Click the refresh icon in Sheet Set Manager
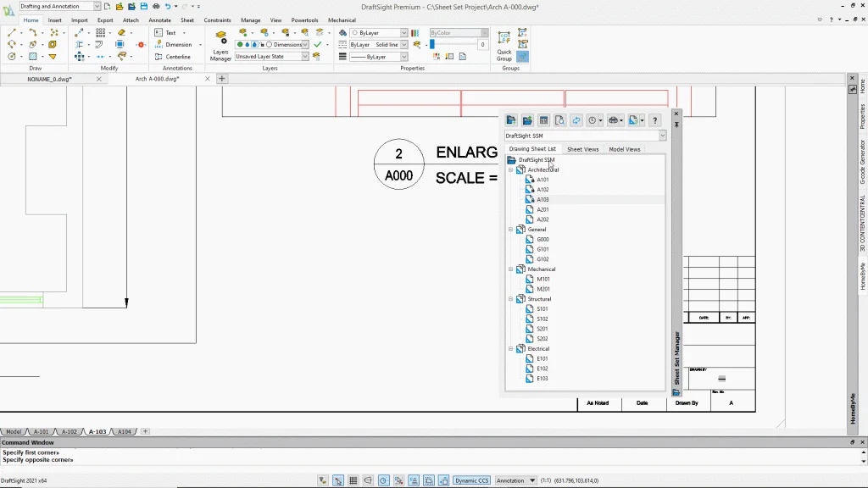The image size is (868, 488). 576,120
